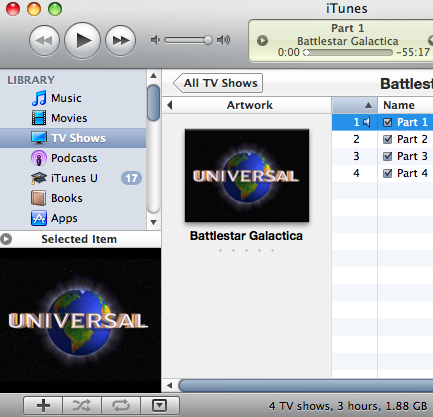Click the Books icon

[39, 198]
